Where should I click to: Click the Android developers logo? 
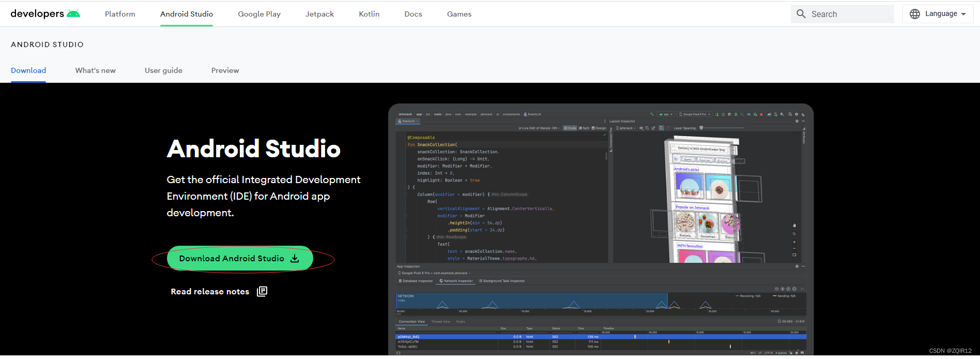pos(45,14)
